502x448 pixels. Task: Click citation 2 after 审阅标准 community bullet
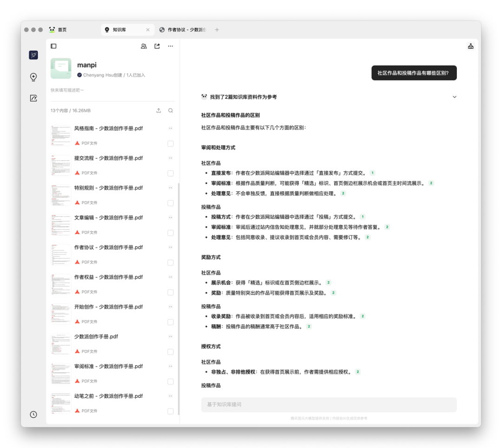pyautogui.click(x=431, y=183)
